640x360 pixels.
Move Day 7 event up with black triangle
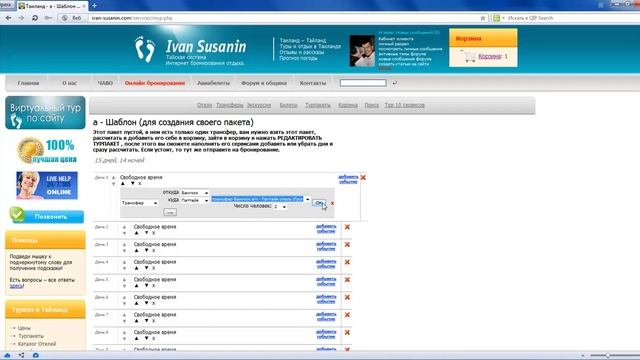136,321
